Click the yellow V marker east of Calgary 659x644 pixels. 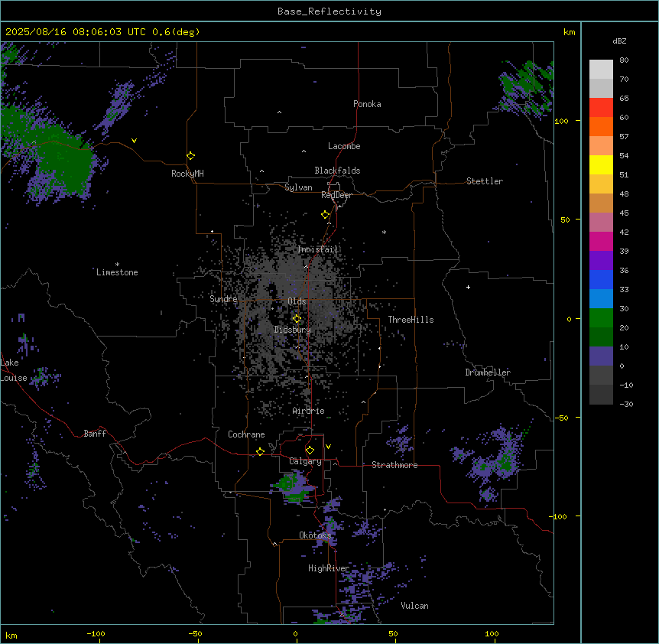click(x=328, y=447)
